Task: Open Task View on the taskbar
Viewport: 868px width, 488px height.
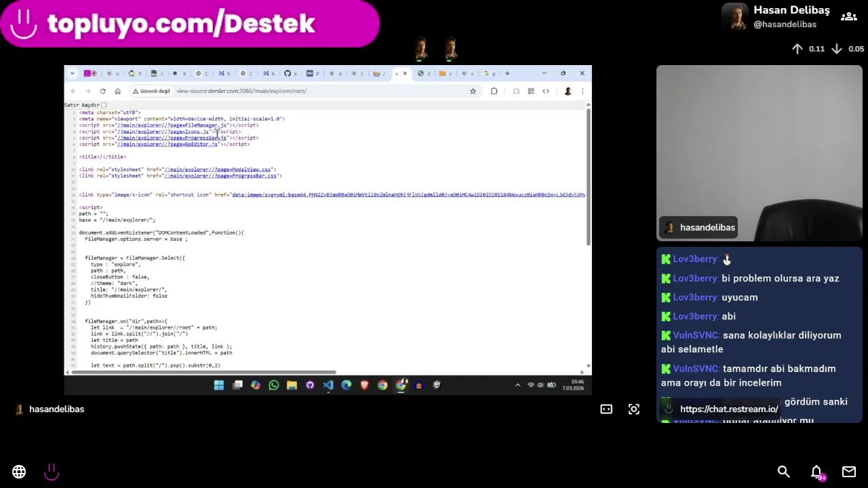Action: (237, 385)
